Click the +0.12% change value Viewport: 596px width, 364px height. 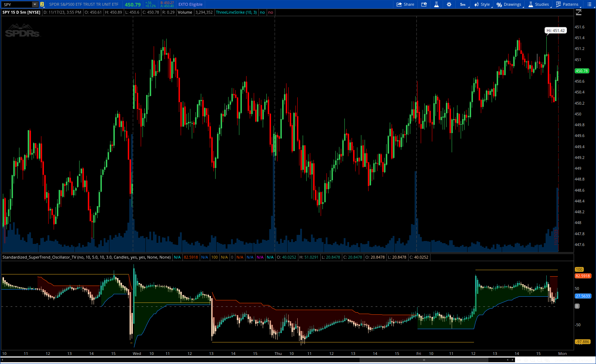[x=150, y=6]
